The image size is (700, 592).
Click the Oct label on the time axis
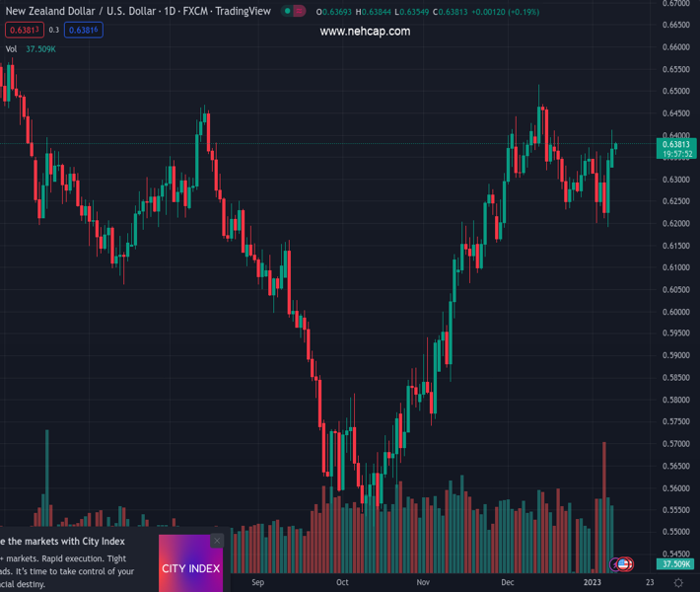[x=342, y=583]
